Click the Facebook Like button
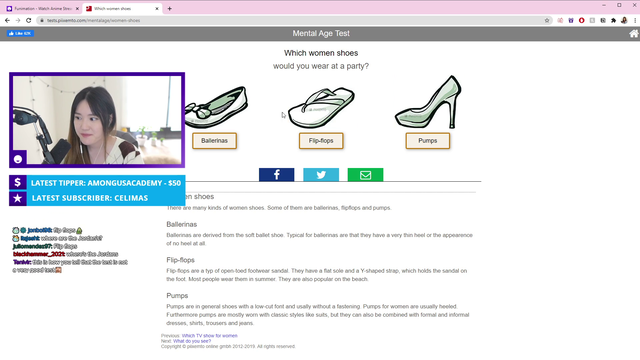The width and height of the screenshot is (640, 360). click(x=20, y=33)
